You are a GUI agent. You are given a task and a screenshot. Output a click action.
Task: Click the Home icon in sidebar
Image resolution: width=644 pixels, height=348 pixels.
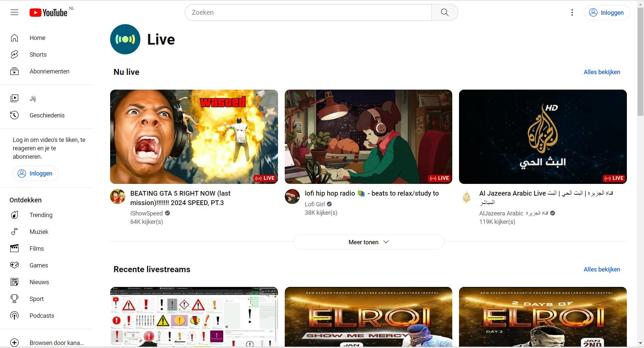pos(14,38)
